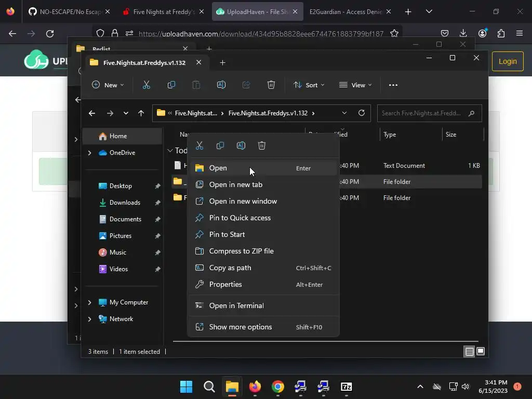Screen dimensions: 532x399
Task: Launch Chrome from taskbar
Action: (277, 387)
